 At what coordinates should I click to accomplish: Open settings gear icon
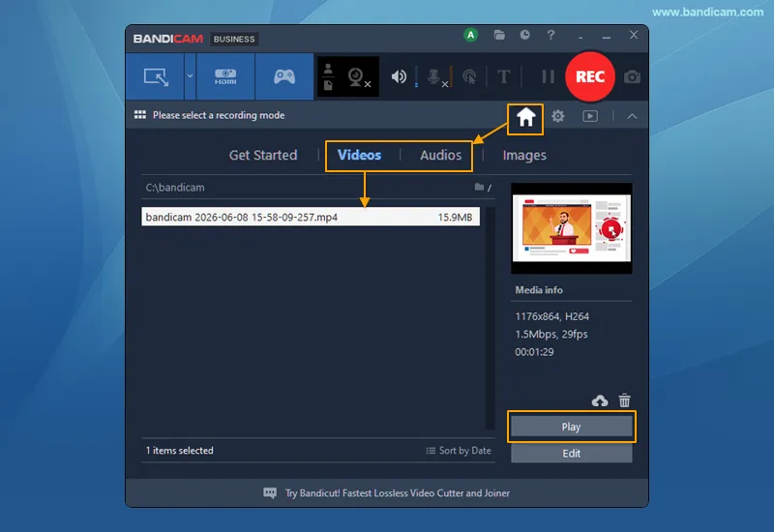558,116
